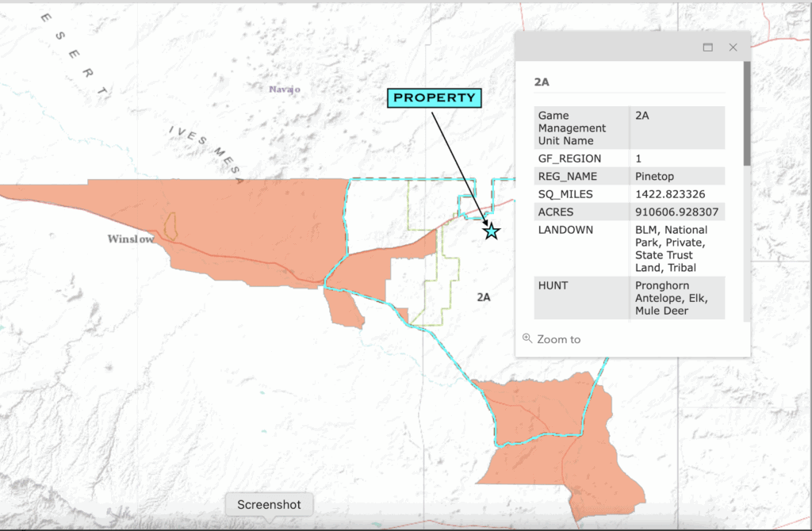Click the IVES MESA map label
Viewport: 812px width, 531px height.
(x=205, y=151)
